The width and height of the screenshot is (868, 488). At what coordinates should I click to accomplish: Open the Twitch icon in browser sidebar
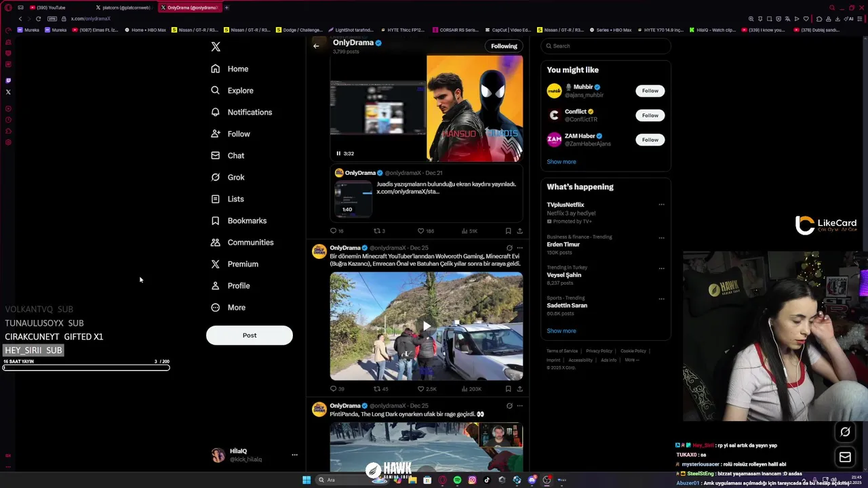click(x=8, y=81)
